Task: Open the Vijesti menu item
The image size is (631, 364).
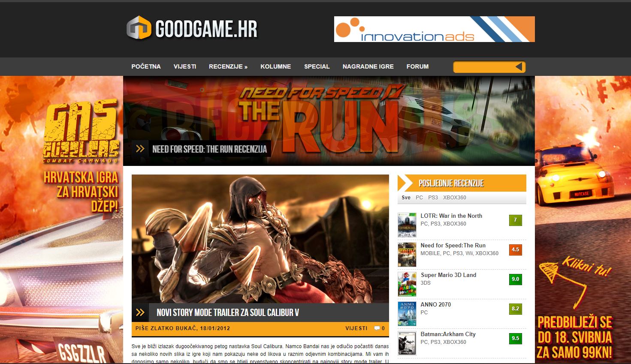Action: click(x=185, y=67)
